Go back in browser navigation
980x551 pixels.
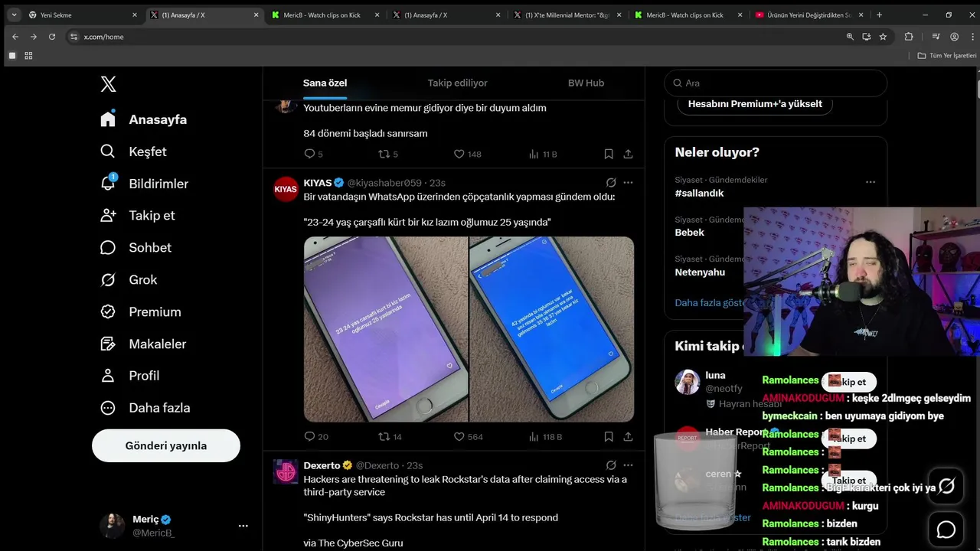[15, 37]
